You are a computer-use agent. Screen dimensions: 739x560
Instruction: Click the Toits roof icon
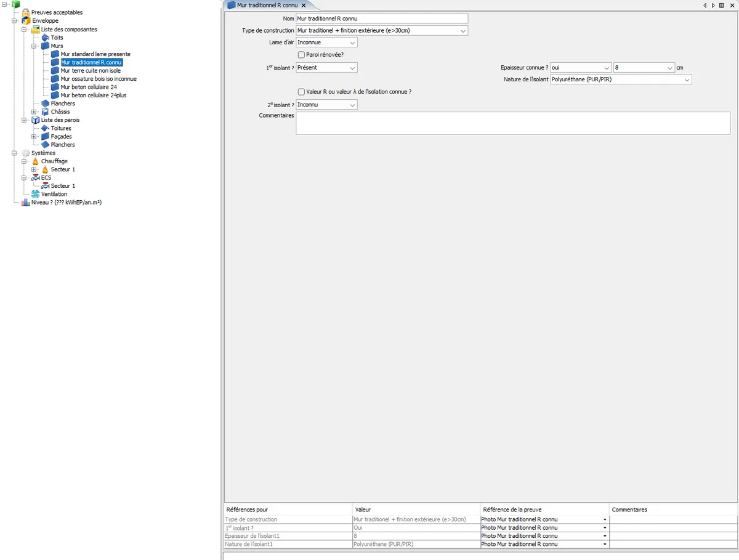[45, 38]
